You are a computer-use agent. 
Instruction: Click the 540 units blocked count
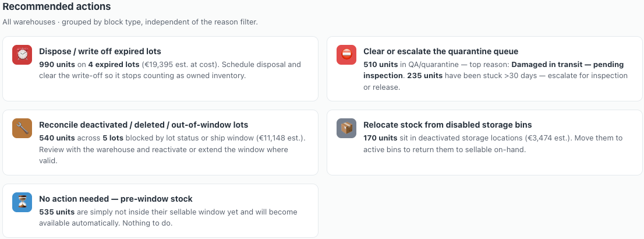point(56,138)
